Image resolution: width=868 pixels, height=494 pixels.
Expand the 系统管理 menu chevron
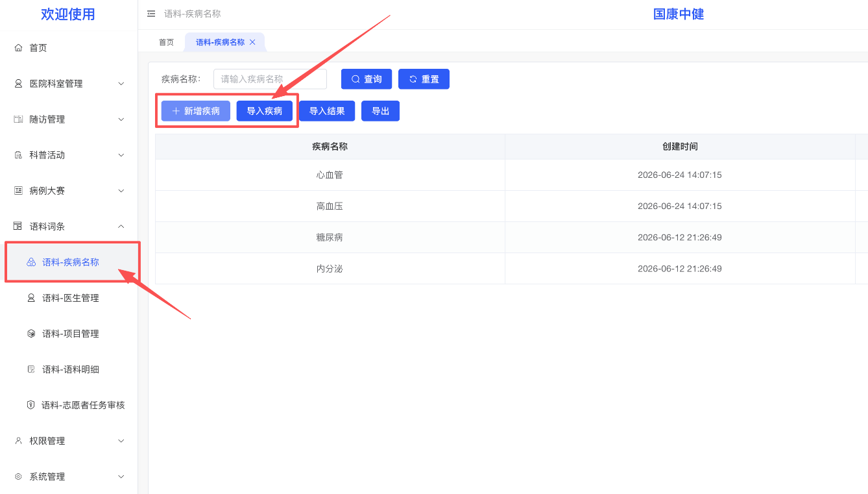click(x=121, y=476)
